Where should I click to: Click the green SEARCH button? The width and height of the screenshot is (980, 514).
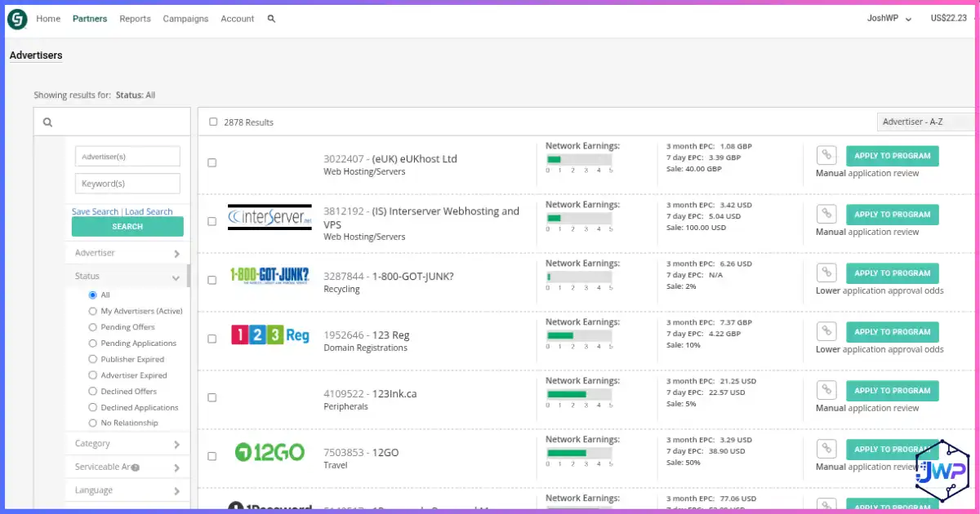[127, 227]
